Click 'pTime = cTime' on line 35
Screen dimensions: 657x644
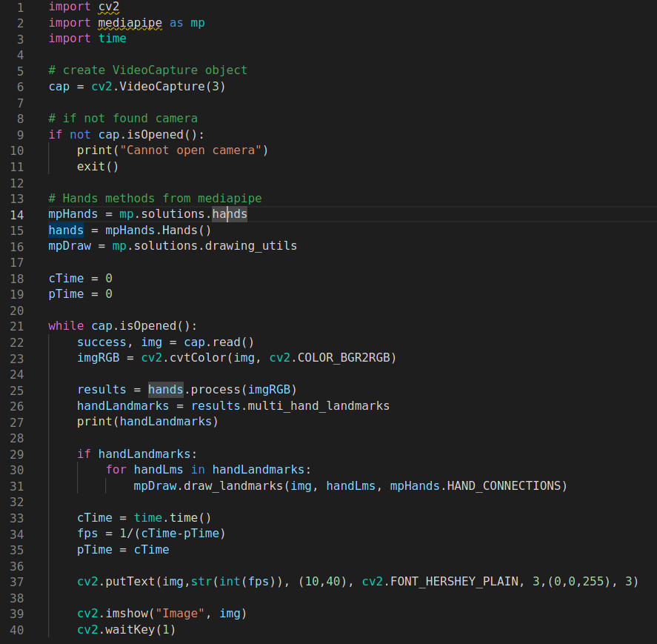tap(123, 550)
